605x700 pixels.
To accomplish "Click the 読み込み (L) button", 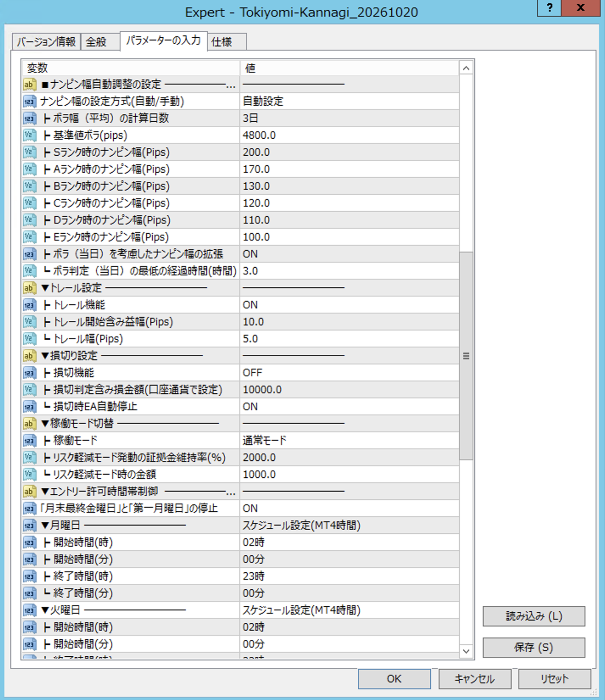I will (x=534, y=616).
